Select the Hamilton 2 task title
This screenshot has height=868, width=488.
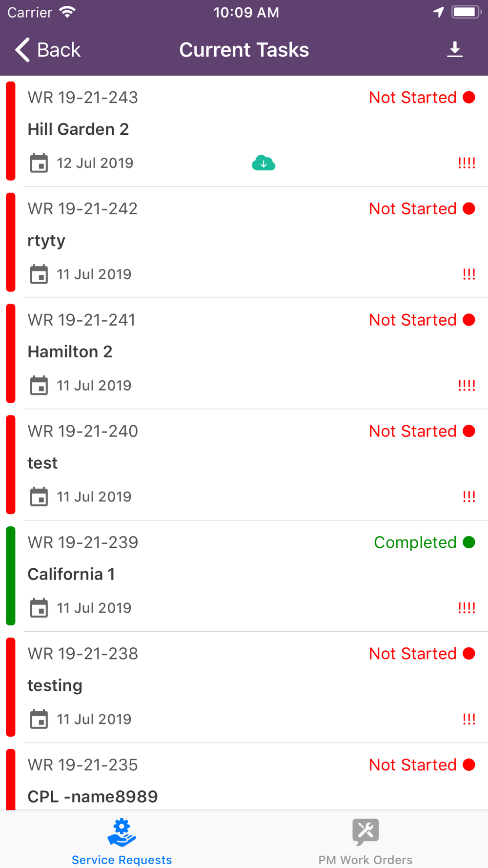(x=70, y=351)
